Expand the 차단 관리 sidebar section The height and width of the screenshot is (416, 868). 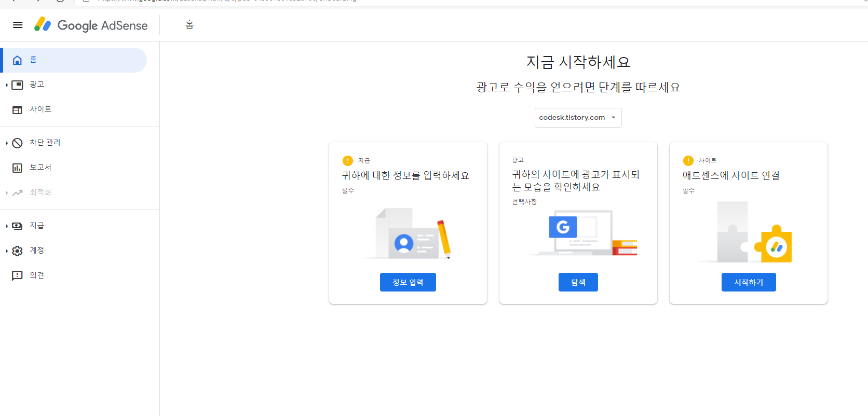(x=6, y=143)
